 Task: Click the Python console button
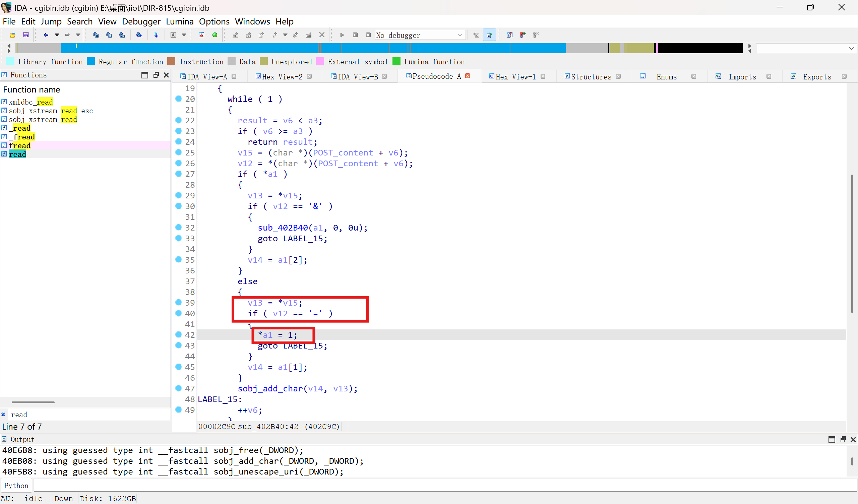click(x=16, y=486)
